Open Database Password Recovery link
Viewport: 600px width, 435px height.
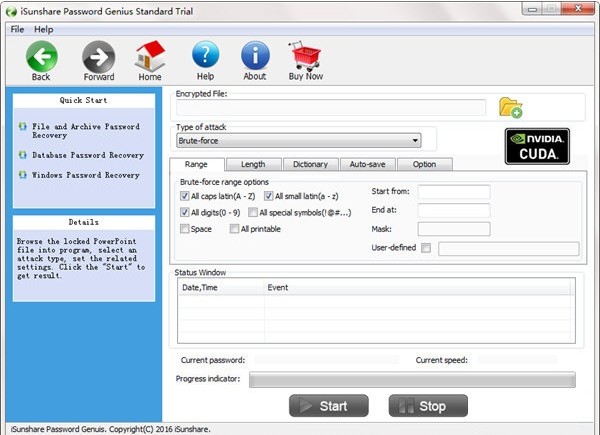point(88,155)
